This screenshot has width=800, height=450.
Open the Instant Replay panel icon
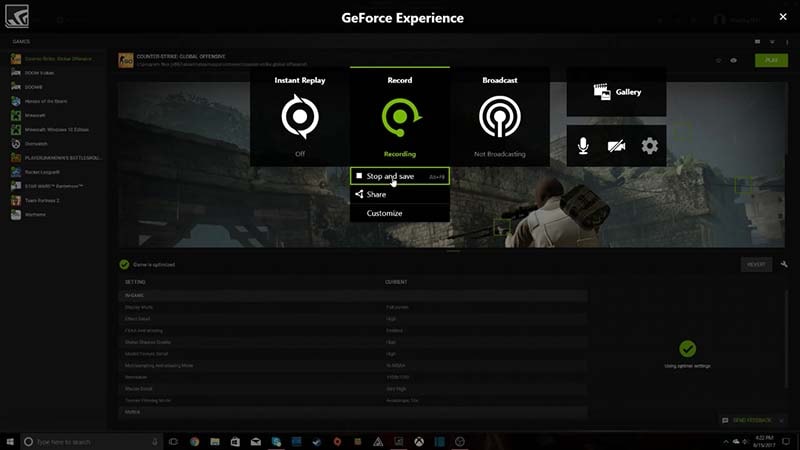tap(300, 117)
